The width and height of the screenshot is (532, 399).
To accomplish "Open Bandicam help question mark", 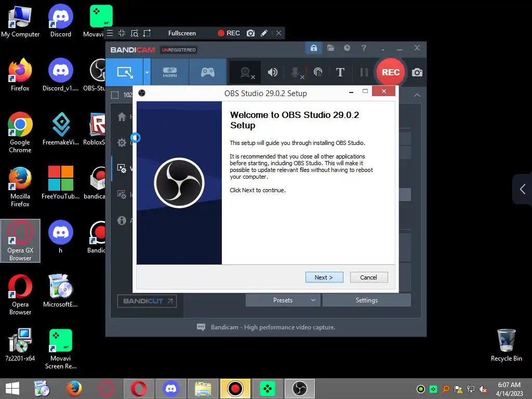I will click(x=364, y=48).
